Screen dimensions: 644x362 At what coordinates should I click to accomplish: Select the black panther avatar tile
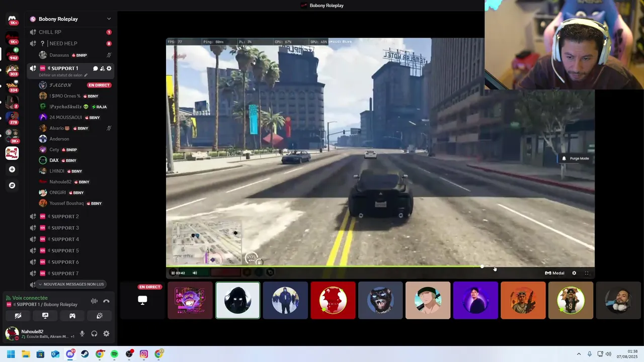380,300
